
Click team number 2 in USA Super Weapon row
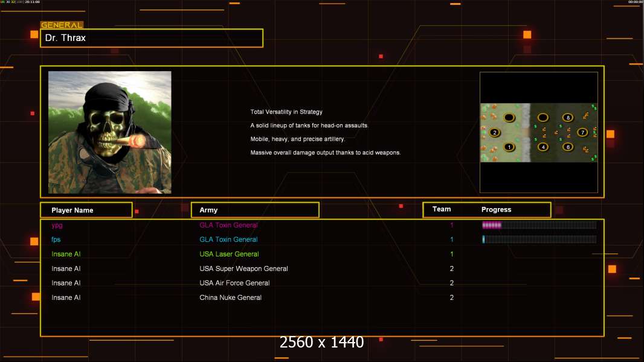(452, 268)
